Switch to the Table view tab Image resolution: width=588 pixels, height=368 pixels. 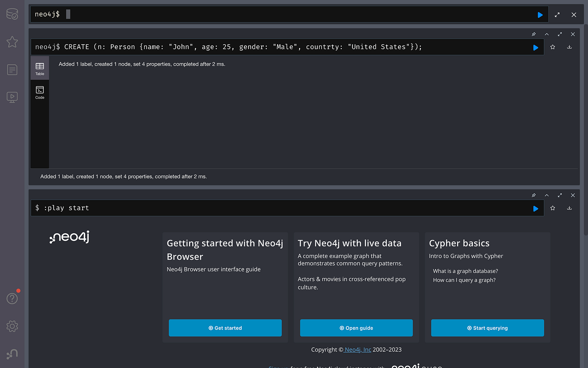tap(39, 68)
